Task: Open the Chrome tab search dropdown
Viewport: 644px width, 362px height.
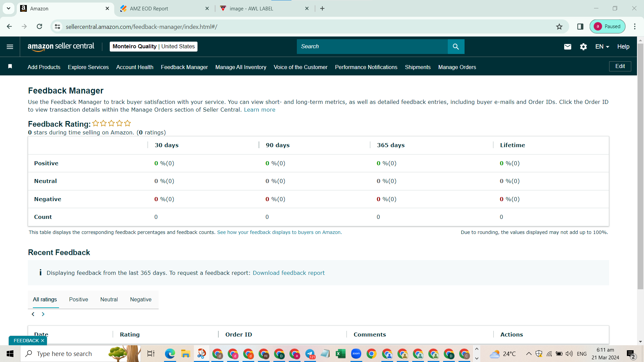Action: click(8, 8)
